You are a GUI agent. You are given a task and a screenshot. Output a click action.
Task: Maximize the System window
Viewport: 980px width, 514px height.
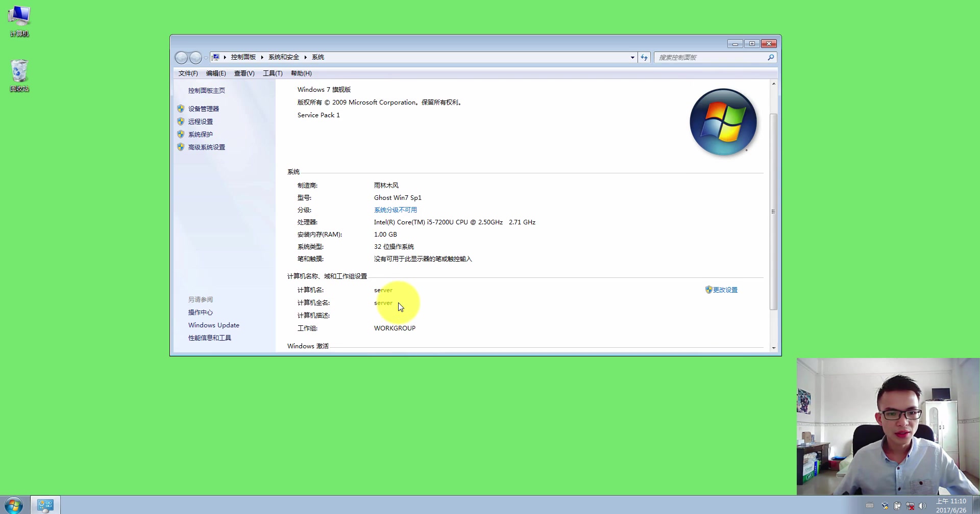[x=752, y=44]
